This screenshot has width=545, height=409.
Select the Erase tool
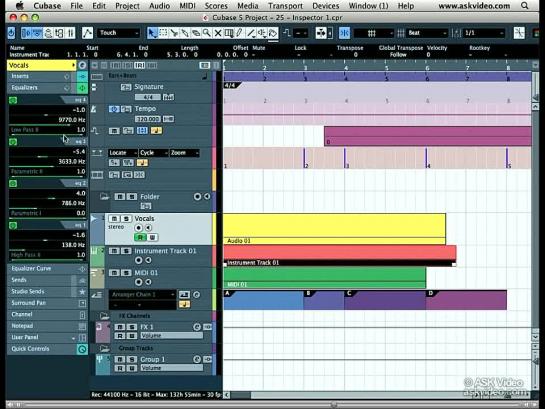tap(196, 33)
